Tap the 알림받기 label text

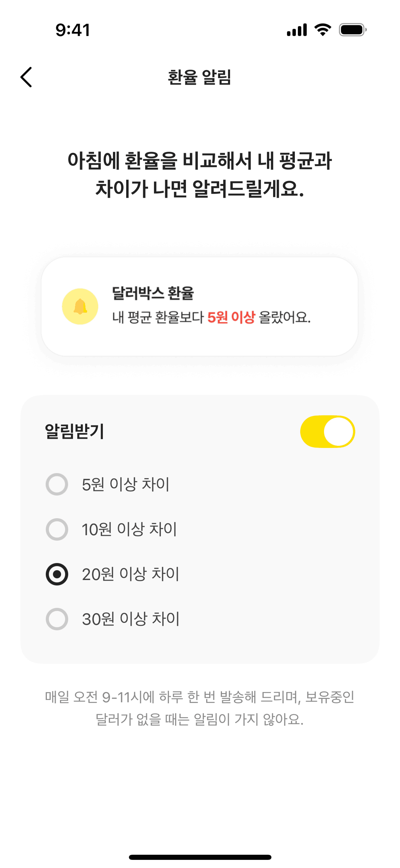[75, 431]
